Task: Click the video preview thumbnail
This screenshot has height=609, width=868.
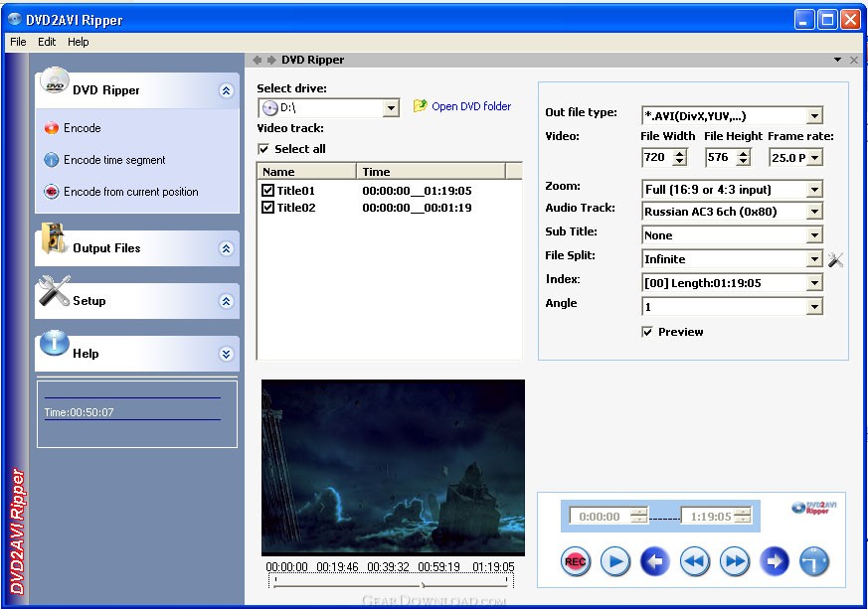Action: [x=393, y=467]
